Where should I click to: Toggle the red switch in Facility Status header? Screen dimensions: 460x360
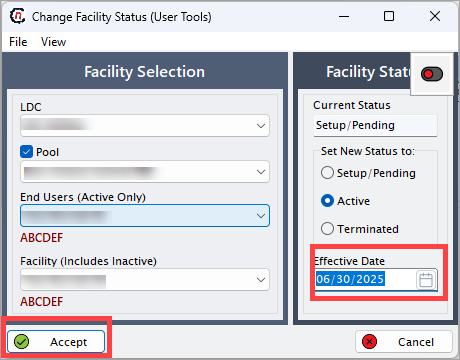[x=432, y=74]
